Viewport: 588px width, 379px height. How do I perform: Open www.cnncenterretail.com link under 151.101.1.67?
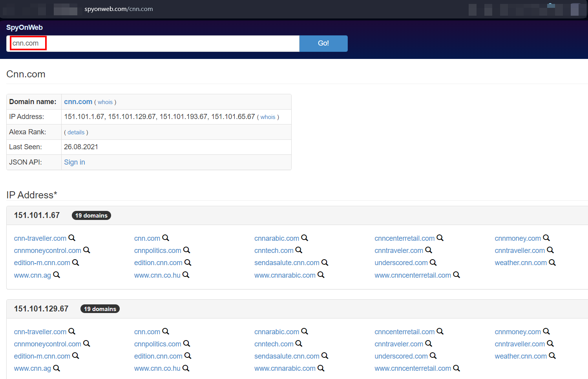(413, 275)
